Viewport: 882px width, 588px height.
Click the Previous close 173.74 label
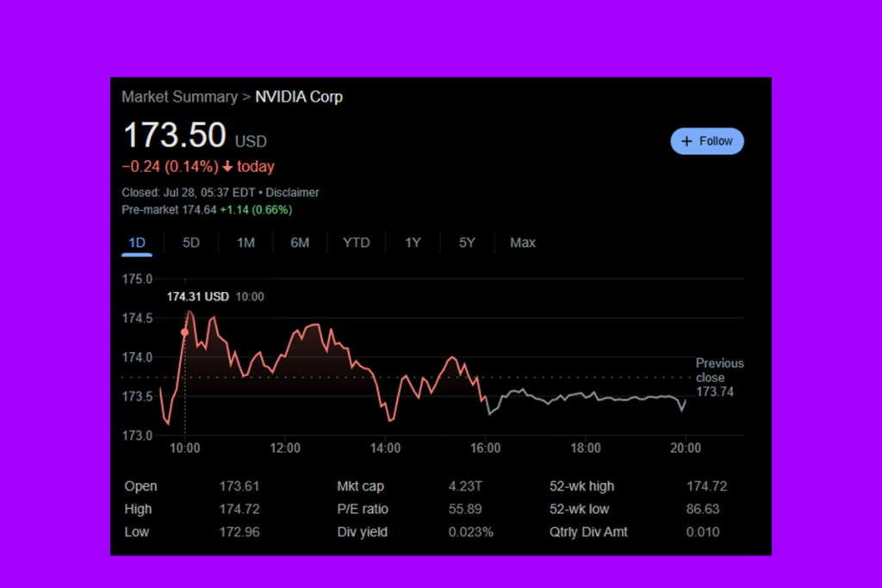coord(717,377)
